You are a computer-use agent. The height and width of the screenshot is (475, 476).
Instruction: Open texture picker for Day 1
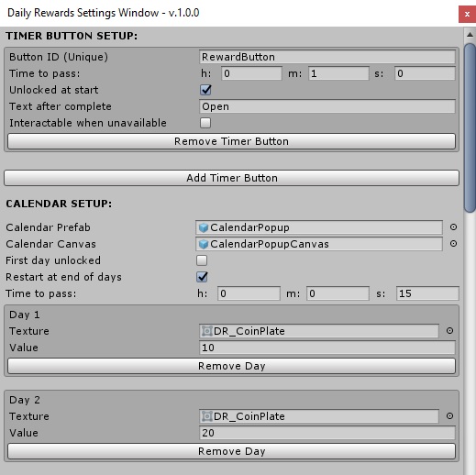(449, 331)
